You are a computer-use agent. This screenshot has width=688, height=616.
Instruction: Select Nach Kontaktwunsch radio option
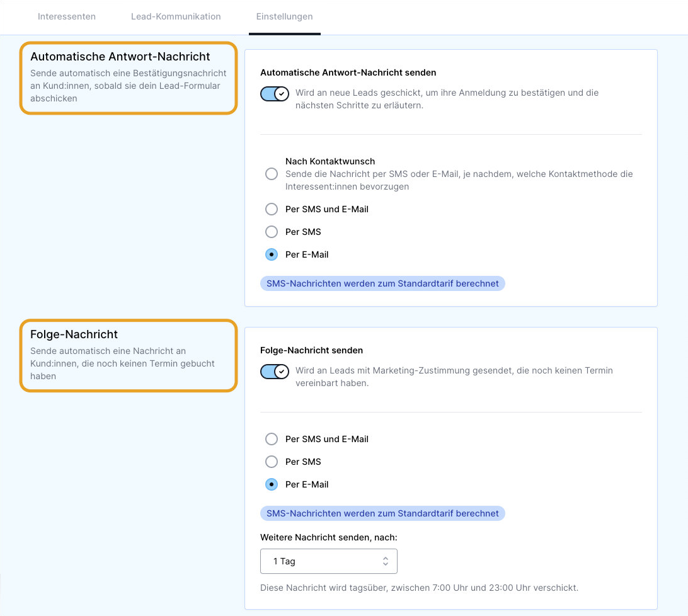coord(272,174)
